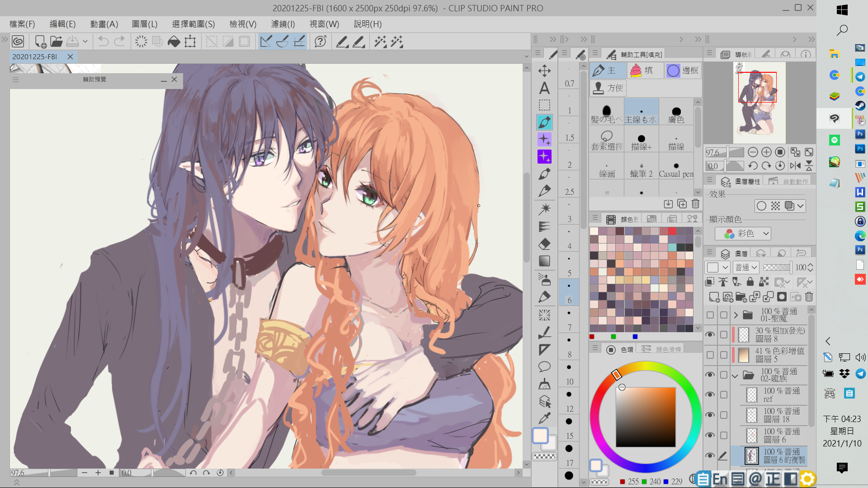The width and height of the screenshot is (868, 488).
Task: Select the Gradient tool
Action: (x=544, y=261)
